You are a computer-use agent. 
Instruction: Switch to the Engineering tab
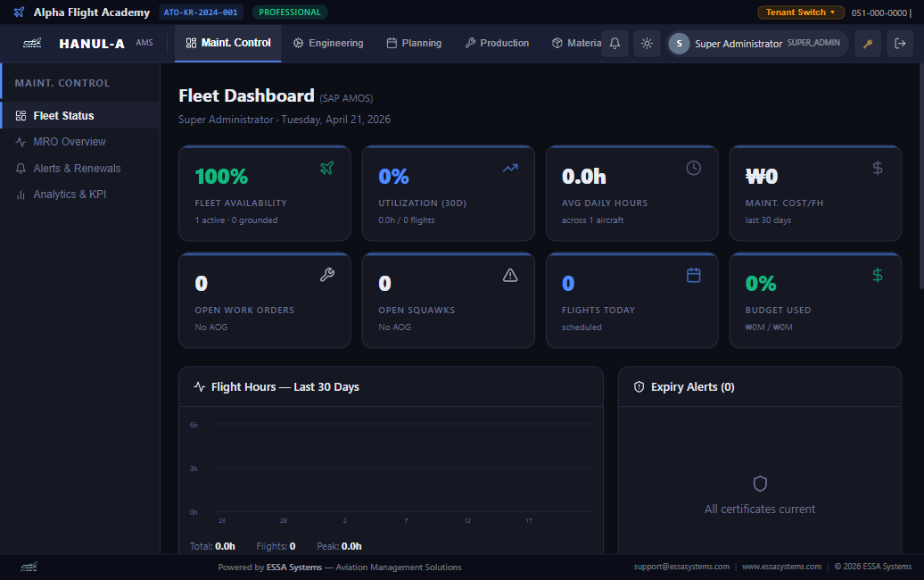[328, 43]
